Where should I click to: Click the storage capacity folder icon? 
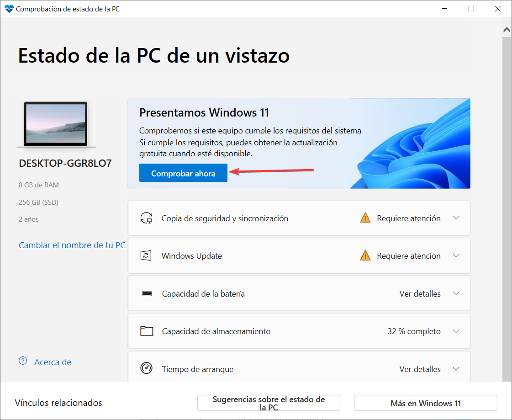147,331
